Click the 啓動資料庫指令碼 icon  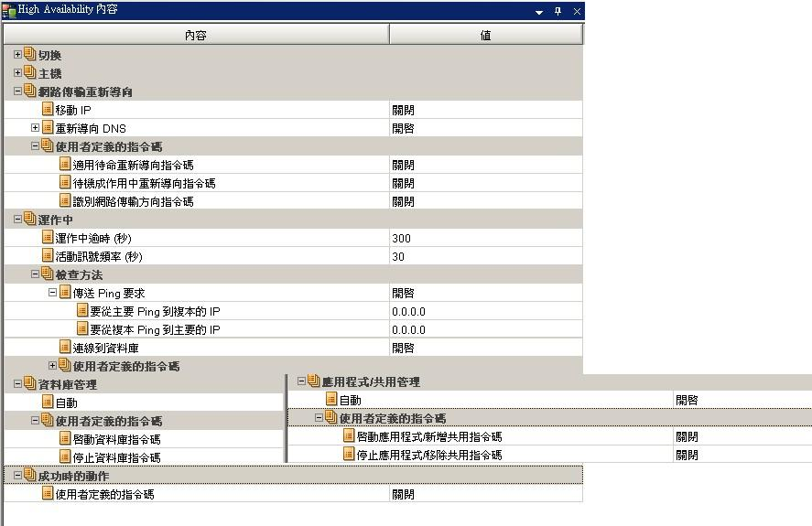pyautogui.click(x=65, y=438)
